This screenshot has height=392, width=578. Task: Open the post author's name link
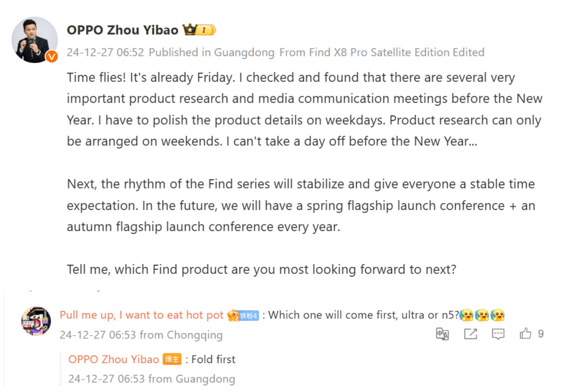click(x=122, y=30)
